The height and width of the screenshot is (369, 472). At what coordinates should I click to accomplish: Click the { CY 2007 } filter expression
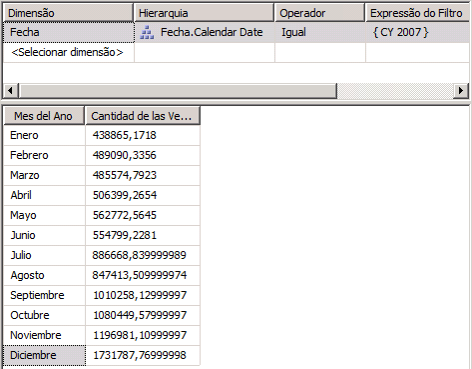pos(400,32)
